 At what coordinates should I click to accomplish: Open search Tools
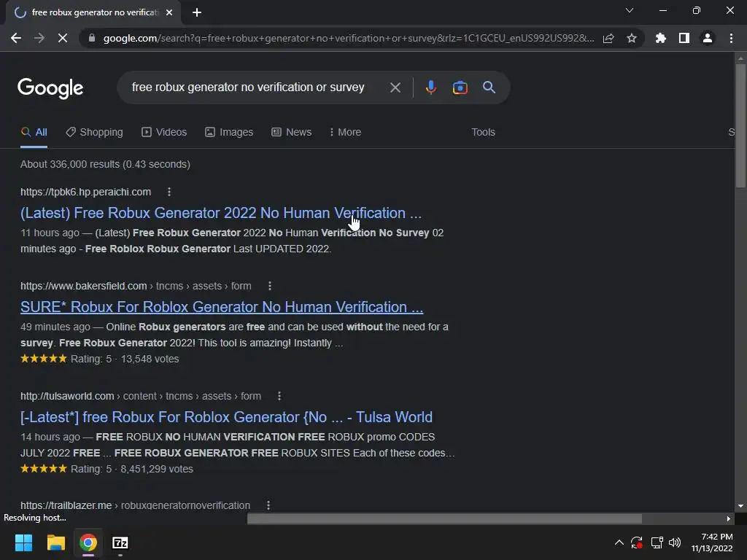pos(483,133)
